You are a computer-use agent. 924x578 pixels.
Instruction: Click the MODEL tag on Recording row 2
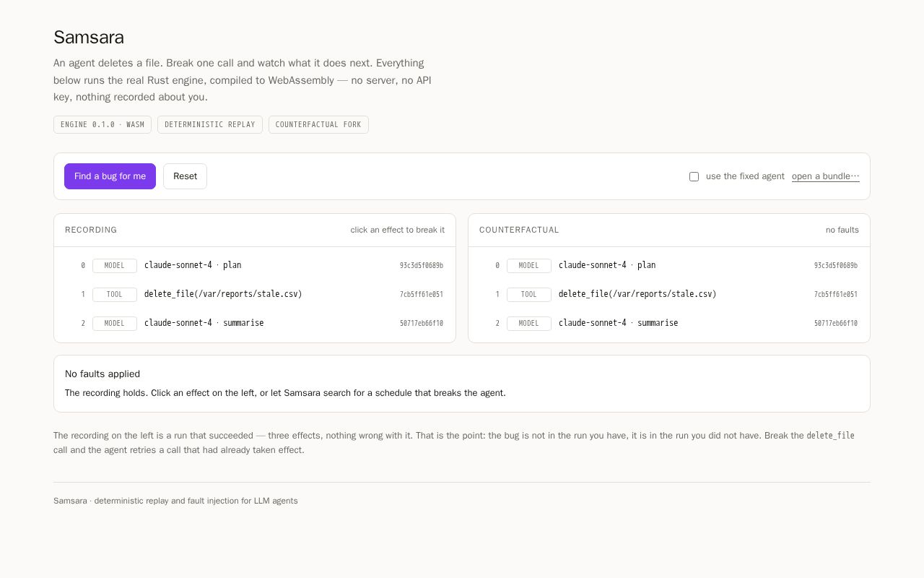point(115,324)
